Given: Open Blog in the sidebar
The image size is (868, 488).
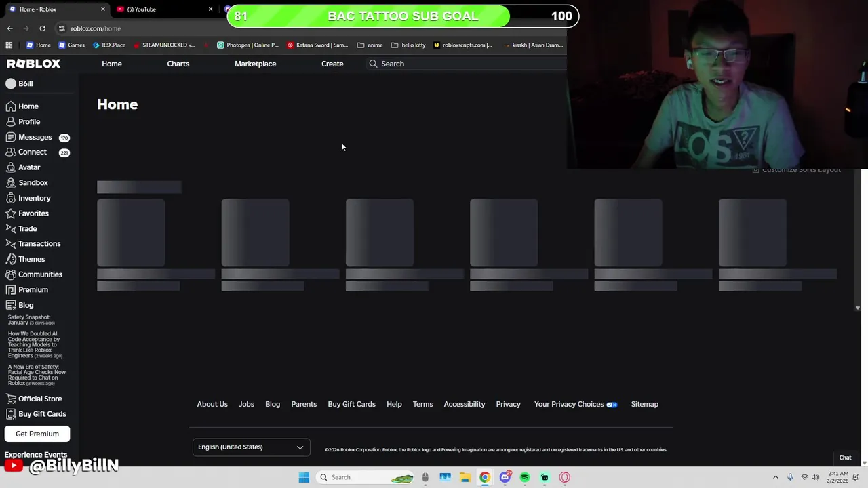Looking at the screenshot, I should pyautogui.click(x=20, y=305).
